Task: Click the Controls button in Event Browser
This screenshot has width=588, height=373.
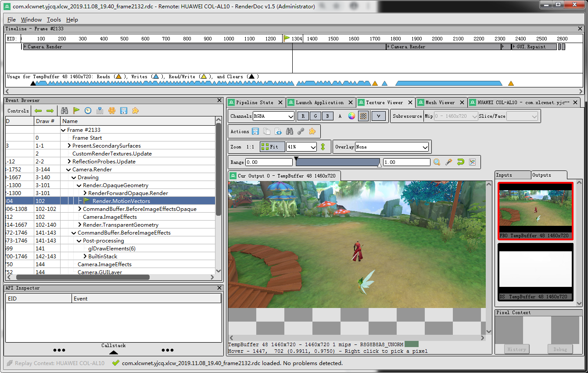Action: [x=18, y=111]
